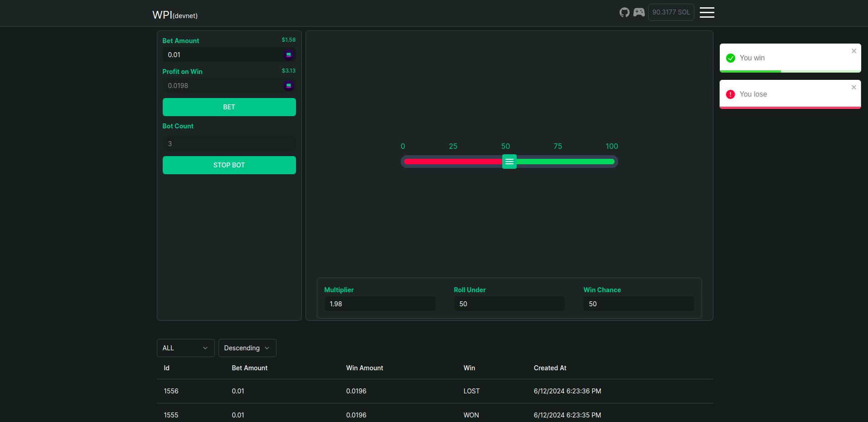This screenshot has height=422, width=868.
Task: Focus the Multiplier input showing 1.98
Action: [380, 304]
